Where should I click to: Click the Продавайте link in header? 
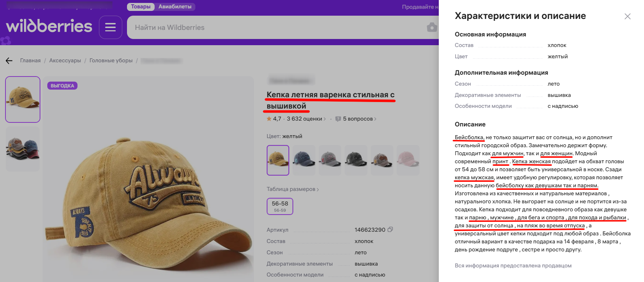click(x=420, y=7)
